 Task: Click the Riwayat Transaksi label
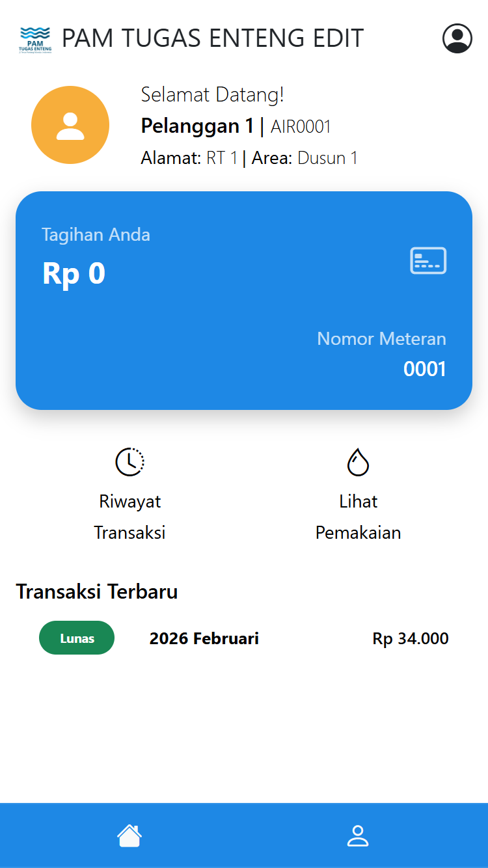click(x=129, y=517)
